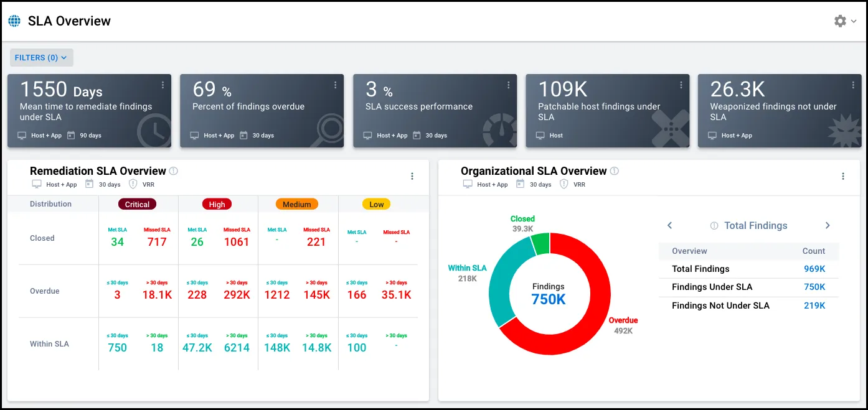The image size is (868, 410).
Task: Click the globe icon beside SLA Overview
Action: point(14,21)
